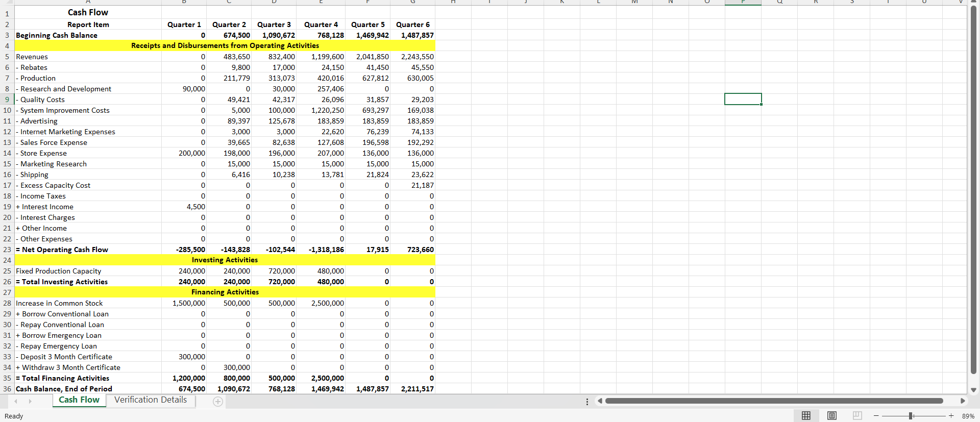
Task: Go to previous sheet tab arrow
Action: [16, 401]
